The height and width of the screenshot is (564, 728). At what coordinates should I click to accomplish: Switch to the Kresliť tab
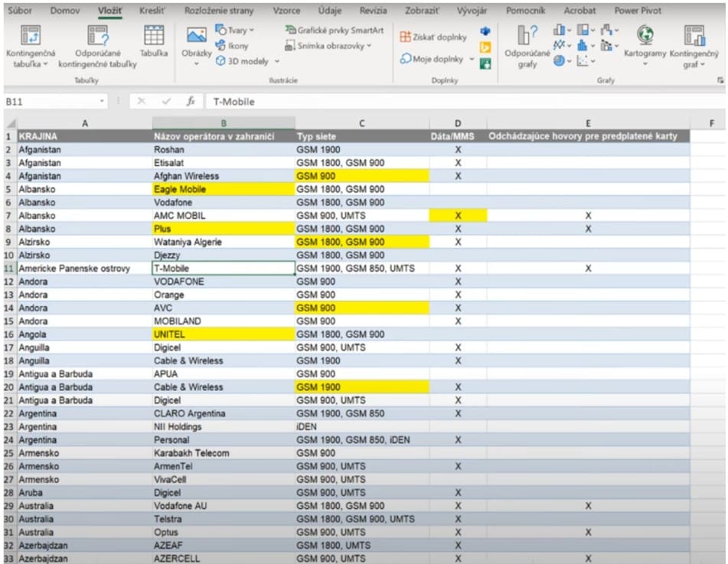(152, 10)
